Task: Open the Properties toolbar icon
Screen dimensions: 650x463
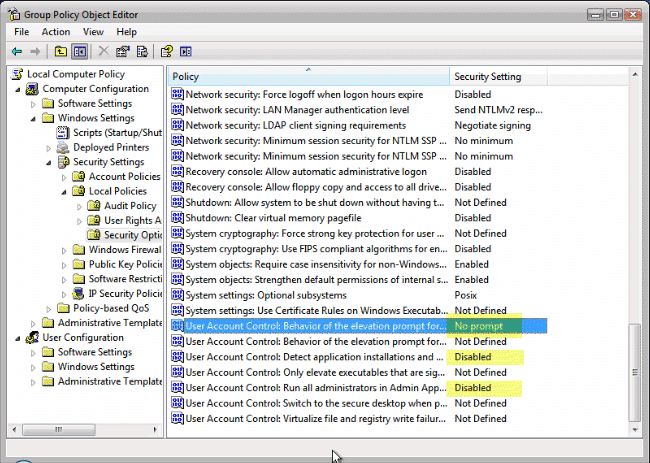Action: pos(123,51)
